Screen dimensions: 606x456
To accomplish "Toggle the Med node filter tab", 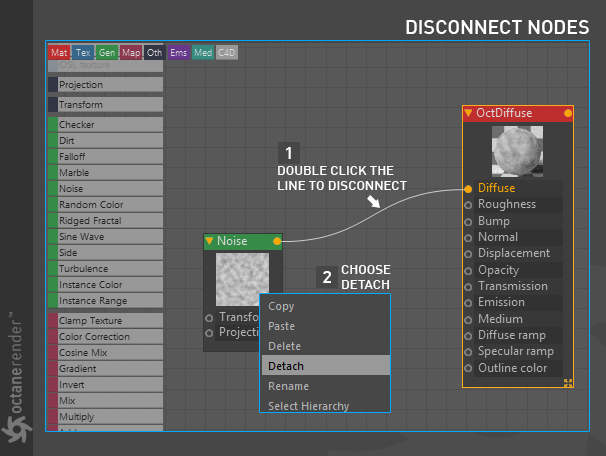I will [x=203, y=53].
